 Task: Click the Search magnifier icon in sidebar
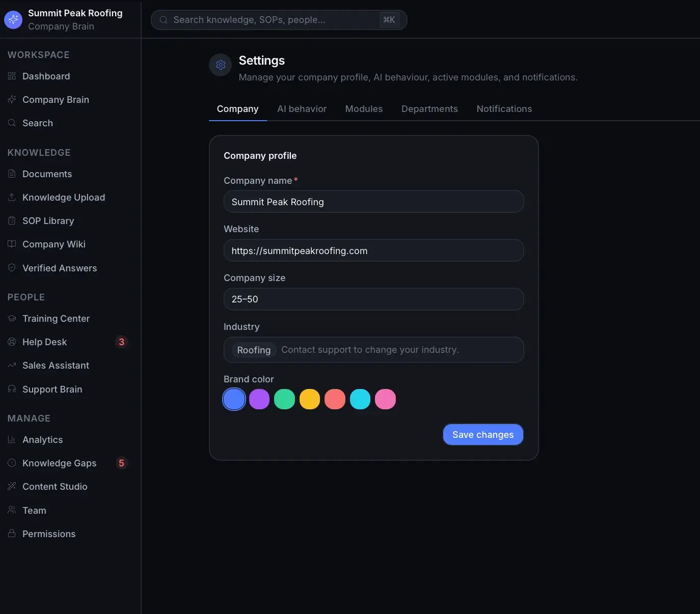tap(12, 123)
